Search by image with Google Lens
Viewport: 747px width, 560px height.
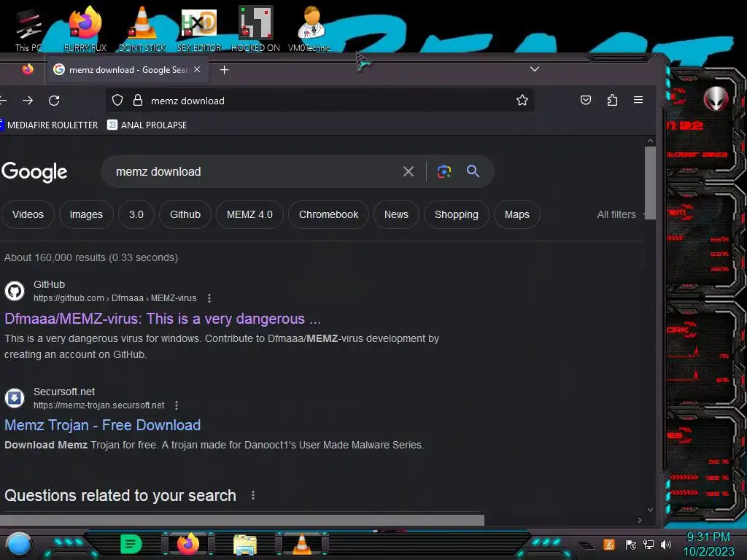coord(444,171)
